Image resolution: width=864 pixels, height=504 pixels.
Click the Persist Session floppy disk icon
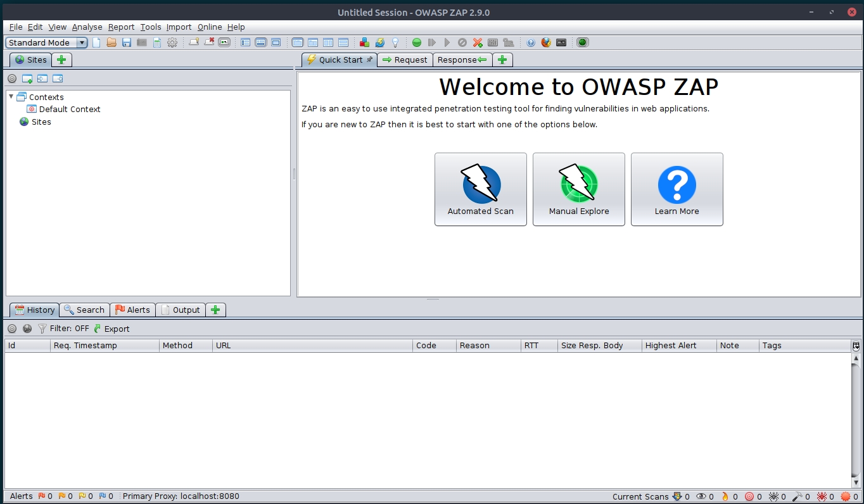(127, 42)
